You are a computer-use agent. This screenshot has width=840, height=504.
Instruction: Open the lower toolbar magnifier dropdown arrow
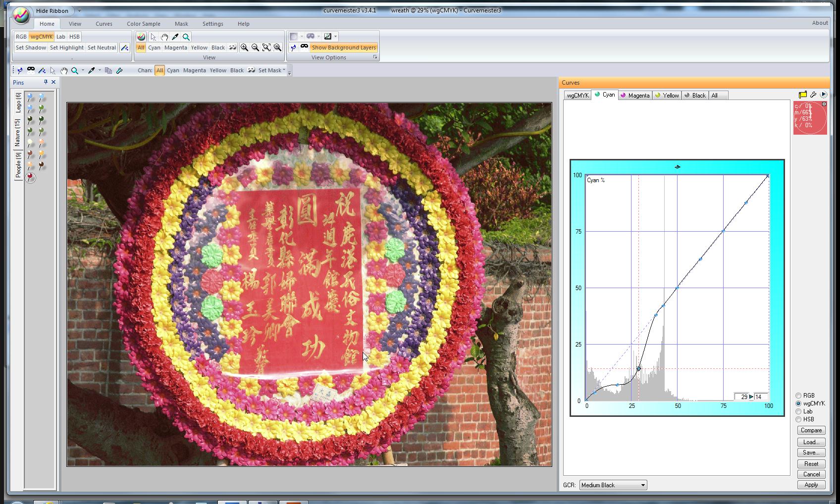point(83,70)
